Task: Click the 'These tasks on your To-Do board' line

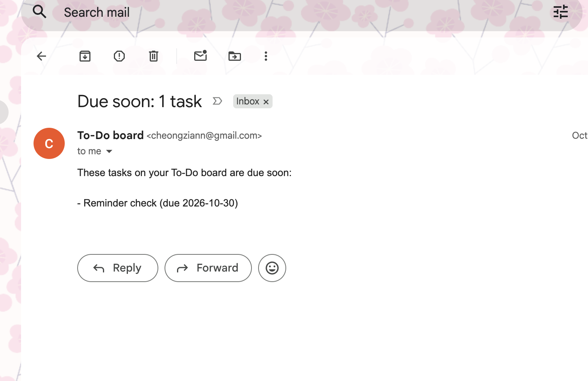Action: point(184,173)
